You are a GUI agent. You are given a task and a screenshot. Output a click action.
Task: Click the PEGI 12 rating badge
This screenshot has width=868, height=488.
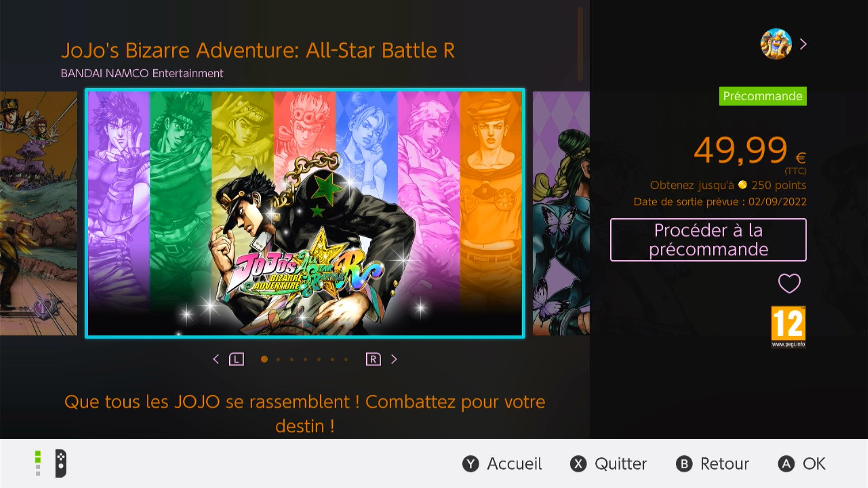coord(788,327)
